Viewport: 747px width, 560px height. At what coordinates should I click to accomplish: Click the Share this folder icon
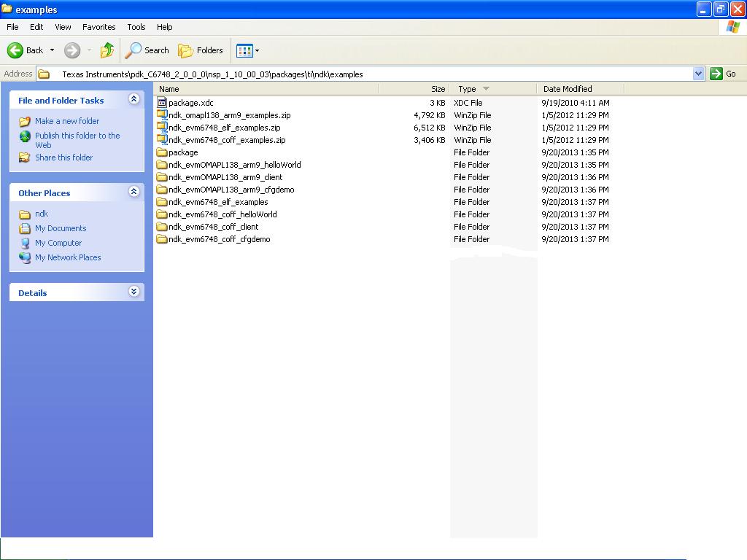[x=24, y=157]
